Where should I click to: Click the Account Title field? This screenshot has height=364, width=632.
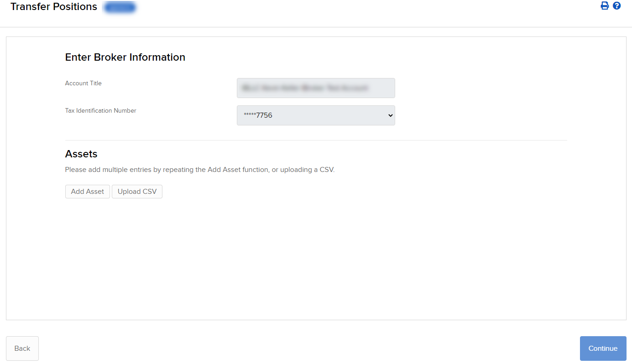316,88
